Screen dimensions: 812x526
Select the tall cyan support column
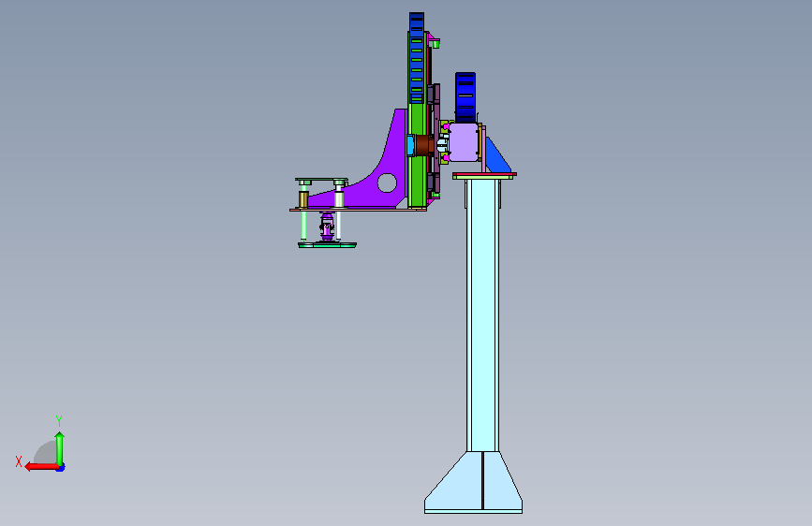click(482, 315)
